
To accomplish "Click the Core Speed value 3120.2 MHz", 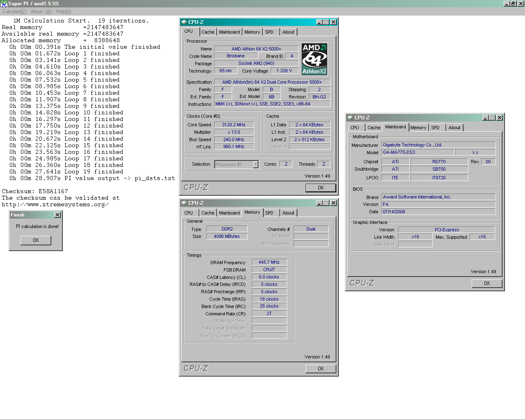I will 234,125.
